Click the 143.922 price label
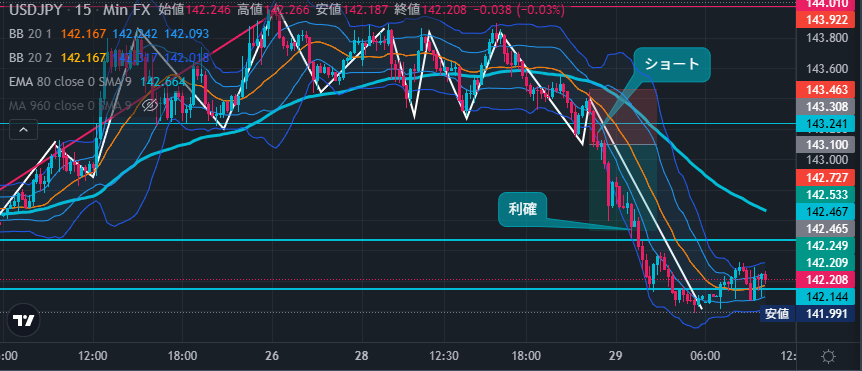The width and height of the screenshot is (862, 371). [827, 20]
